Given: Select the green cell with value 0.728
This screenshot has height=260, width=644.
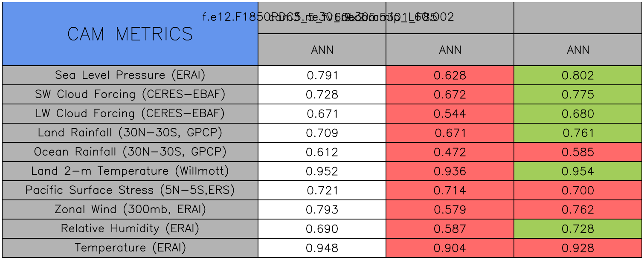Looking at the screenshot, I should coord(578,229).
